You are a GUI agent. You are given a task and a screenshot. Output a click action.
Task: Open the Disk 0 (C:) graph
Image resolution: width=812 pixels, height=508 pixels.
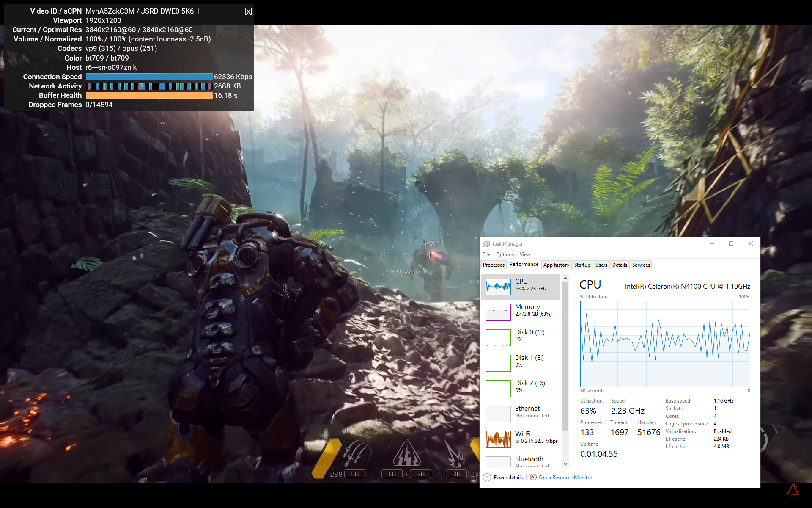click(x=498, y=338)
